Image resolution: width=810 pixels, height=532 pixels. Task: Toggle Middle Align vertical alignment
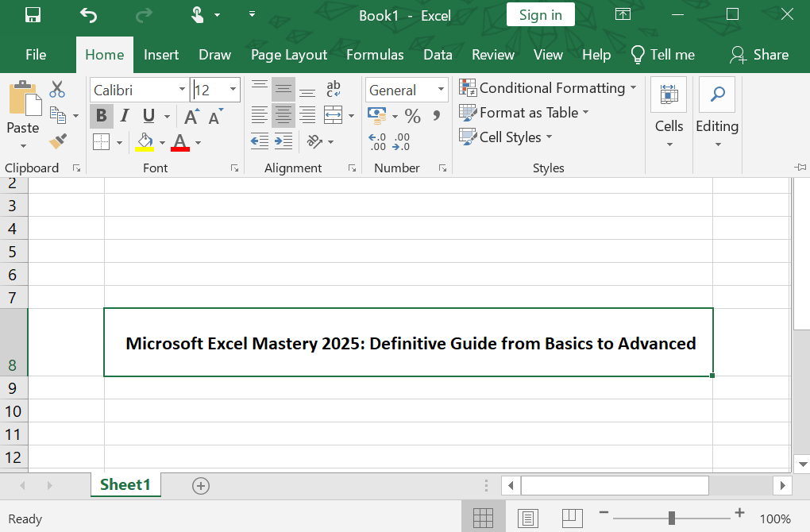click(283, 90)
